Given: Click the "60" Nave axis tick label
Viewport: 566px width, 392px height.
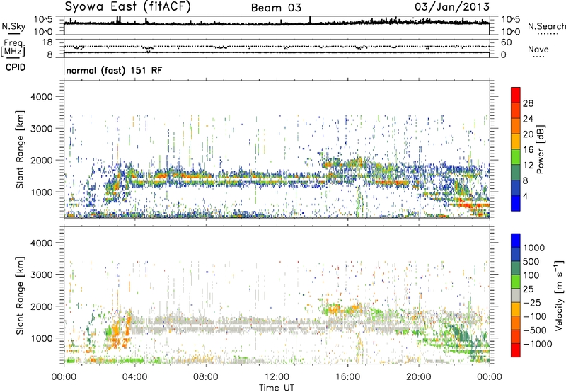Looking at the screenshot, I should [x=506, y=42].
